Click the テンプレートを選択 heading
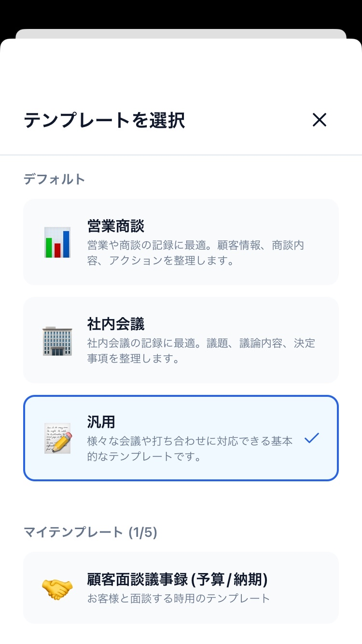This screenshot has width=362, height=644. tap(104, 120)
